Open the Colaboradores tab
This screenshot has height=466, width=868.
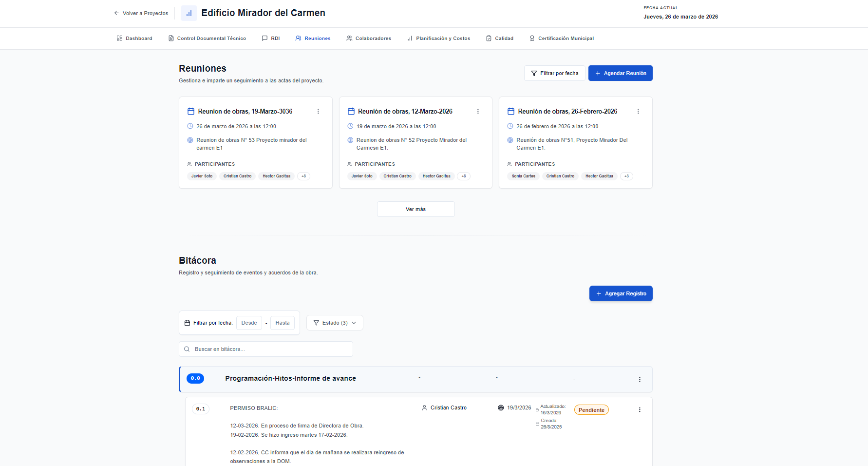(369, 39)
